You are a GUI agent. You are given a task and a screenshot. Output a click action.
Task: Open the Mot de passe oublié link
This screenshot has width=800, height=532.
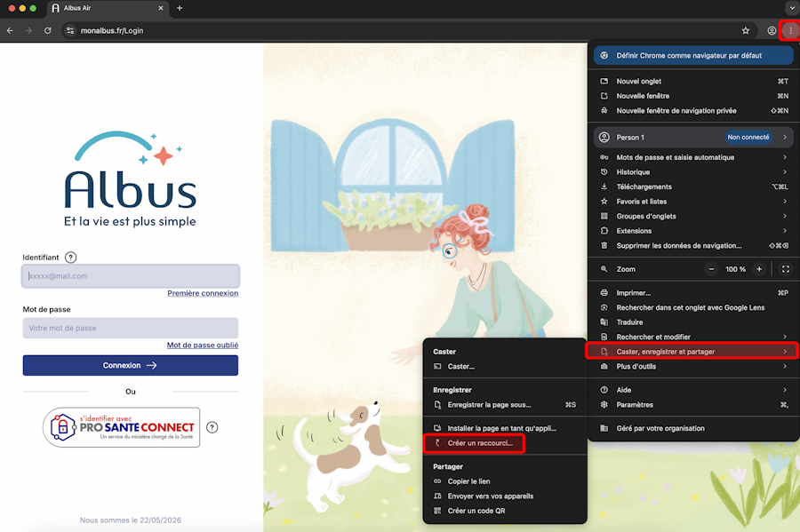pos(203,345)
